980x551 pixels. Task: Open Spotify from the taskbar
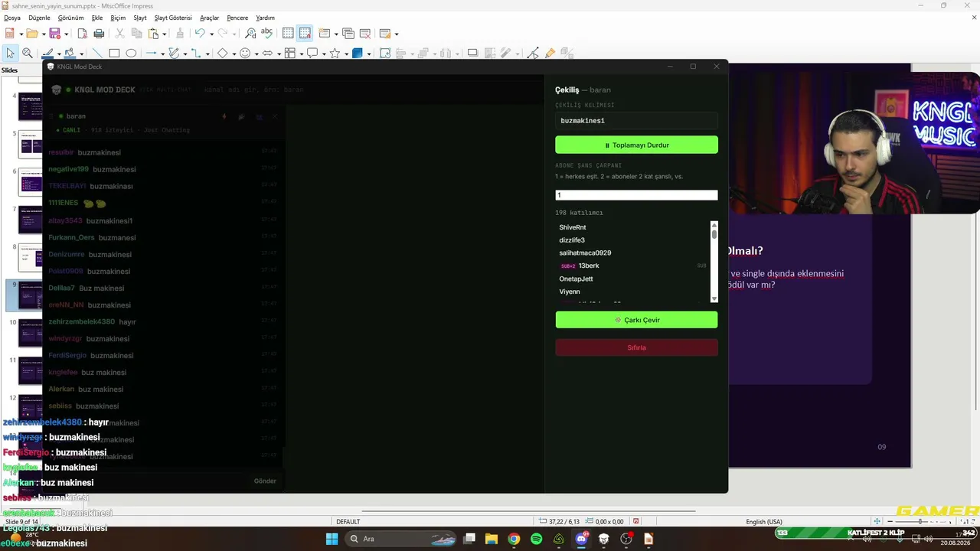click(x=536, y=539)
